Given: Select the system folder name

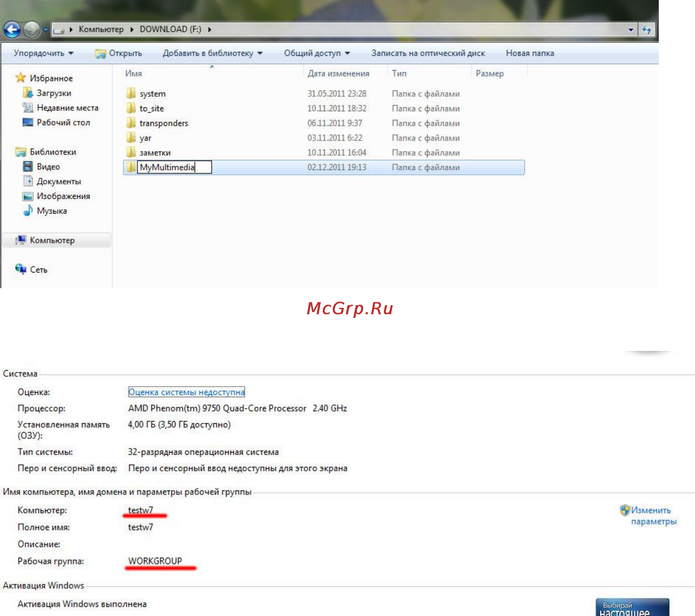Looking at the screenshot, I should point(153,94).
